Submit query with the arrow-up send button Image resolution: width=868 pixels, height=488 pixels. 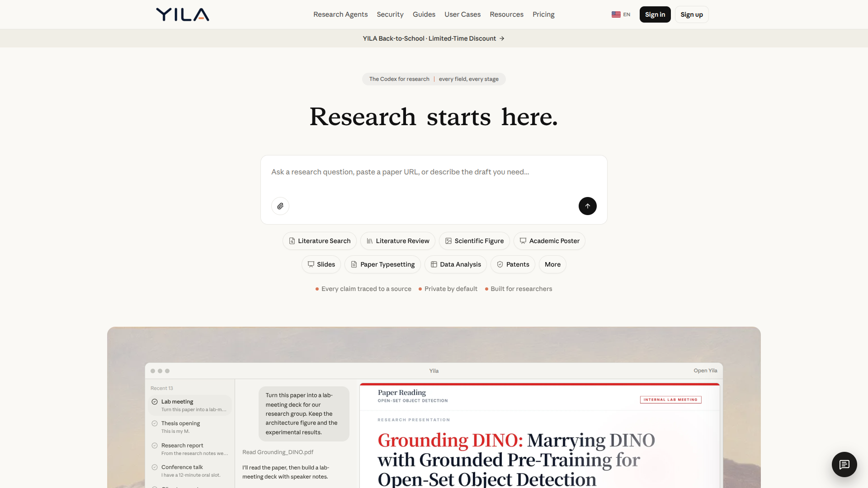588,206
